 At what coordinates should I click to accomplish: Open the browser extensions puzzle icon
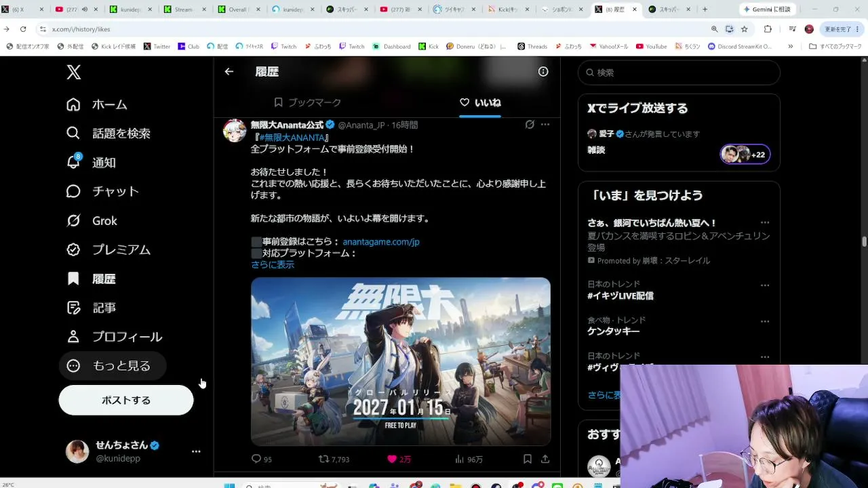coord(768,29)
